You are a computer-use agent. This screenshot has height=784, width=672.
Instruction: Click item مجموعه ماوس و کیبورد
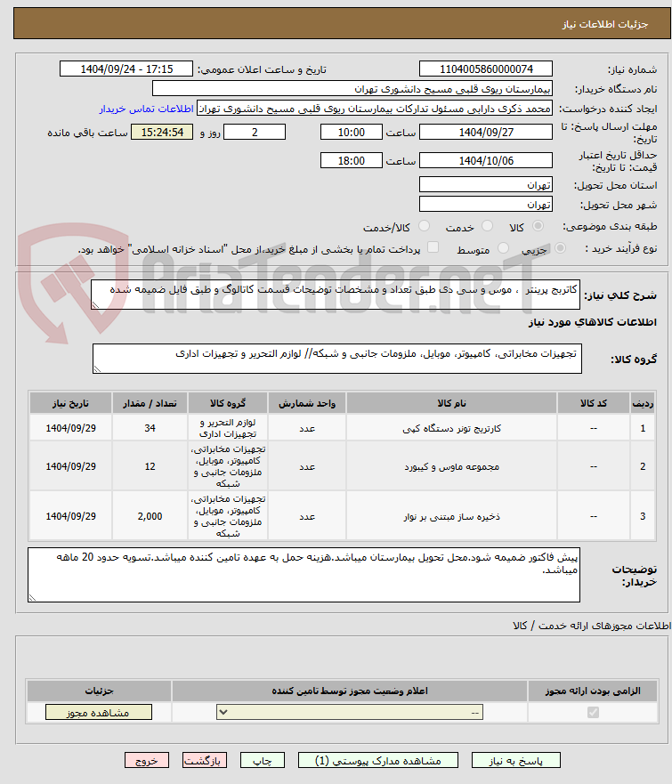451,466
